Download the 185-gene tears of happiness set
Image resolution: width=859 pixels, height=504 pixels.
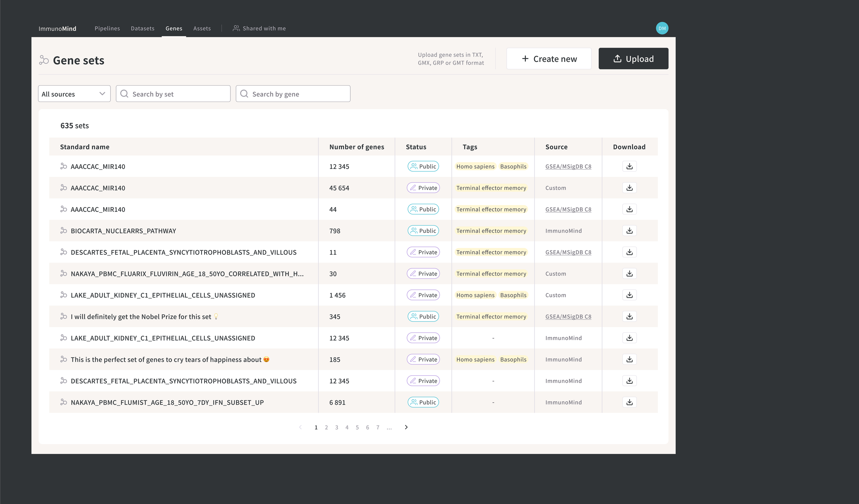(629, 359)
